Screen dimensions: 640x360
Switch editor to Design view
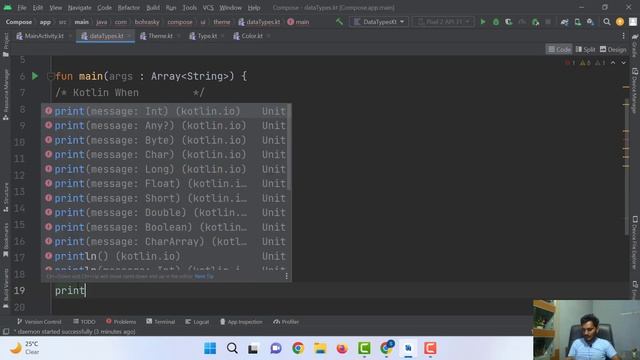(613, 49)
